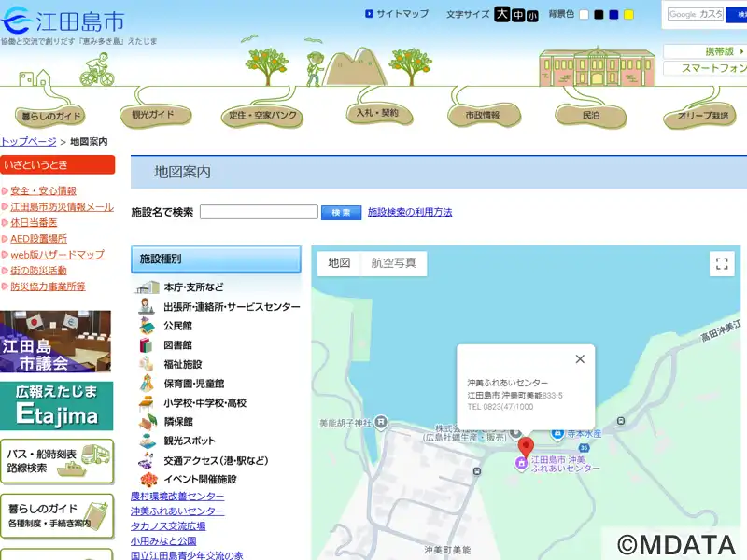The width and height of the screenshot is (747, 560).
Task: Set text size to medium (中)
Action: coord(518,15)
